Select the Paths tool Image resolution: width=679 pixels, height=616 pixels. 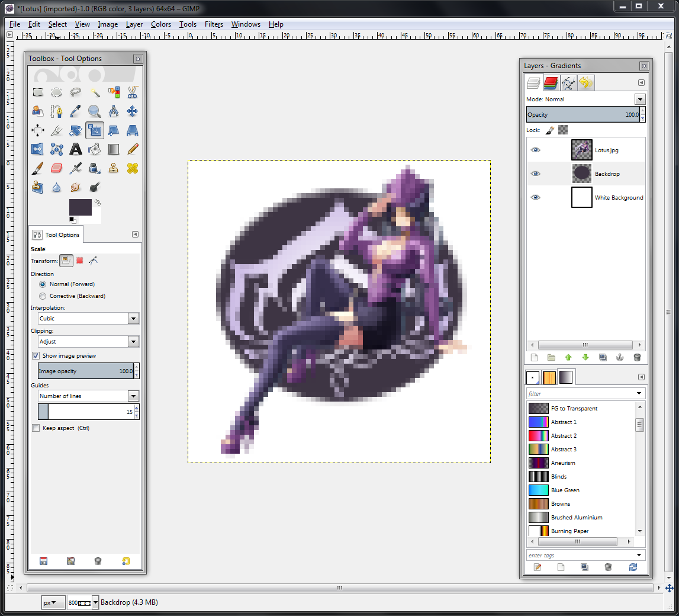[57, 111]
